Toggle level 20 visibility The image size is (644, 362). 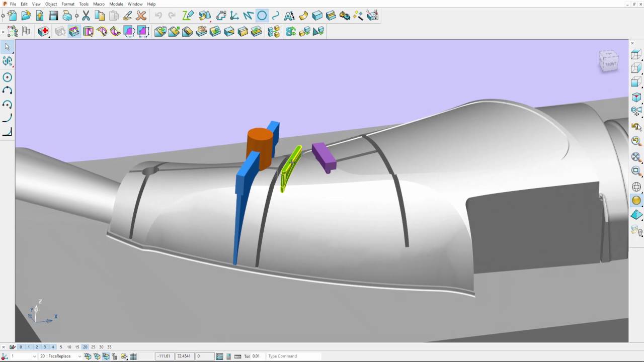click(85, 347)
